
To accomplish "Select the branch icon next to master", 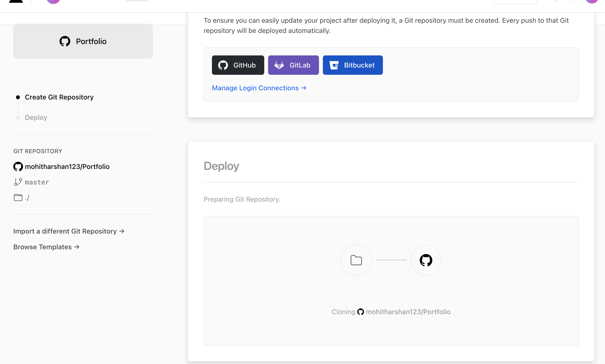I will point(18,182).
